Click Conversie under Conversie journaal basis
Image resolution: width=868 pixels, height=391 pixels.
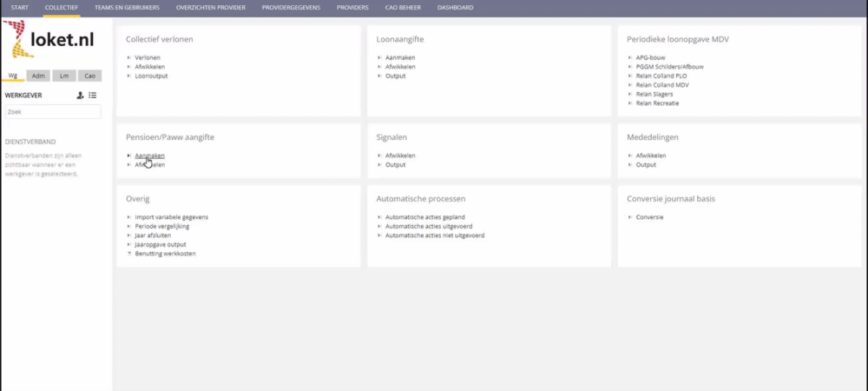[649, 216]
